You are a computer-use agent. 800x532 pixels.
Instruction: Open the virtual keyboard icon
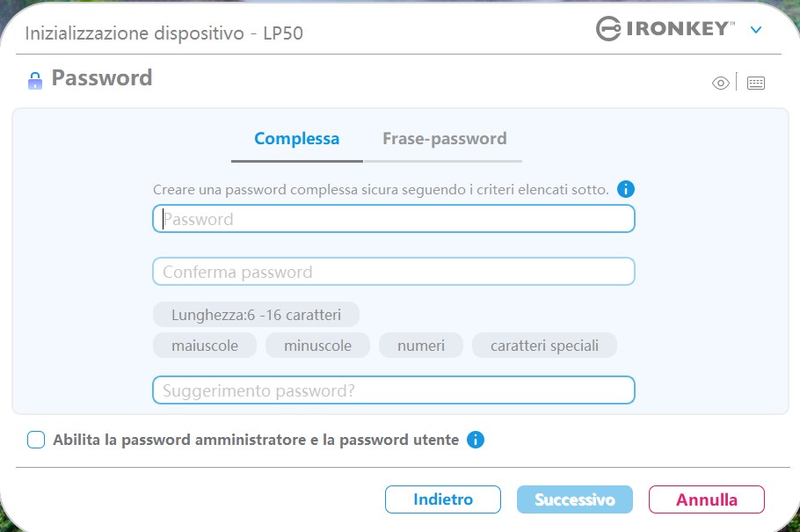pos(756,83)
